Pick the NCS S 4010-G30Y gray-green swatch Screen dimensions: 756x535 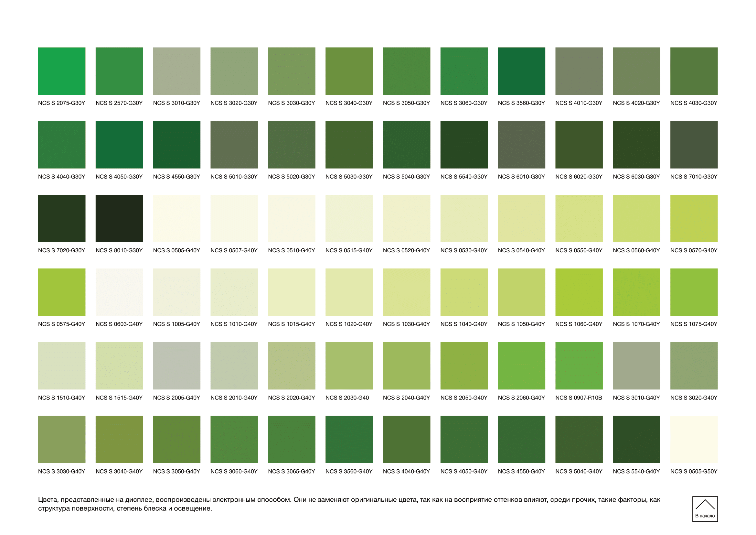click(579, 71)
